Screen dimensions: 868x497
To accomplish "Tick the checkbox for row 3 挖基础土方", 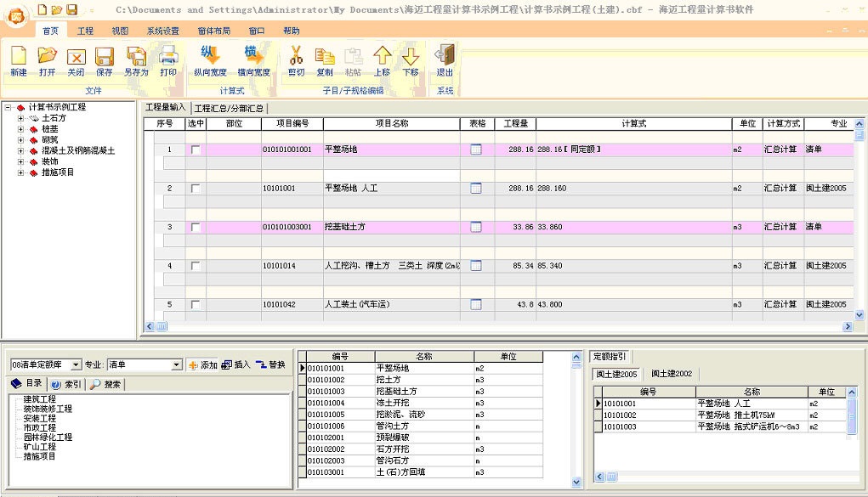I will pos(196,227).
